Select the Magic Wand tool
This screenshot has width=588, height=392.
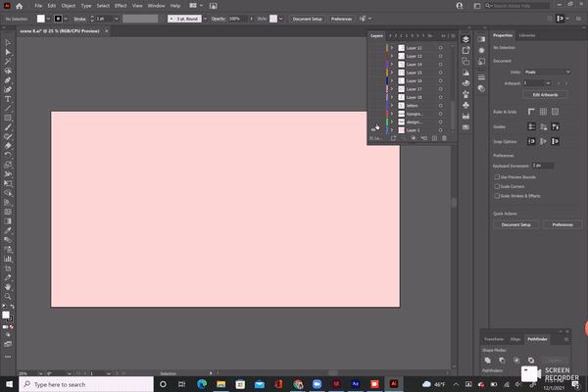point(8,61)
